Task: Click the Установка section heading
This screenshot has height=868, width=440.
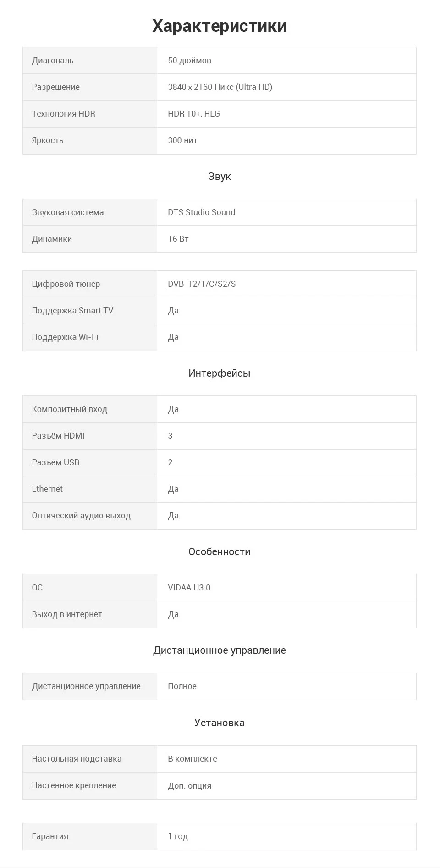Action: pos(220,723)
